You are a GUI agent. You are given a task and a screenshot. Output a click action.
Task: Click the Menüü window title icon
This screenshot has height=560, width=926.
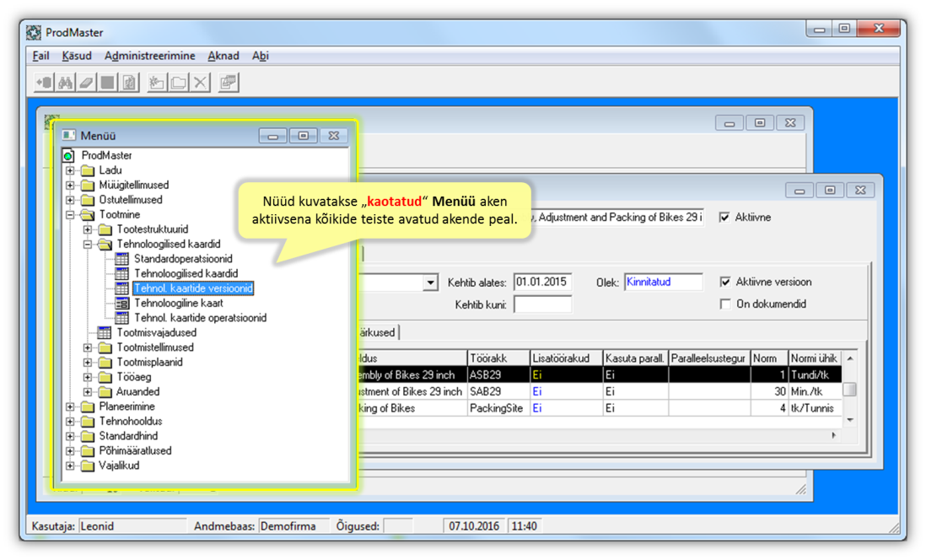pyautogui.click(x=69, y=135)
